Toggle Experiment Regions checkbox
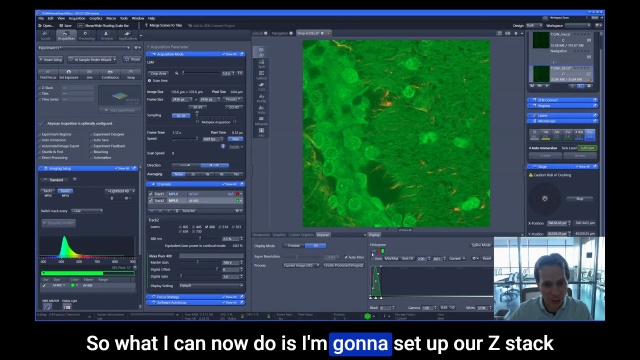640x360 pixels. (40, 134)
